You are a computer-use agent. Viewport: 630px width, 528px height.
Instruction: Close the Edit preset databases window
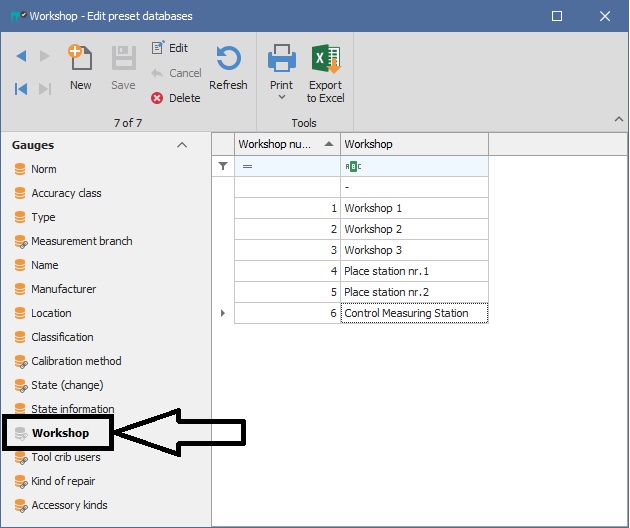[605, 16]
